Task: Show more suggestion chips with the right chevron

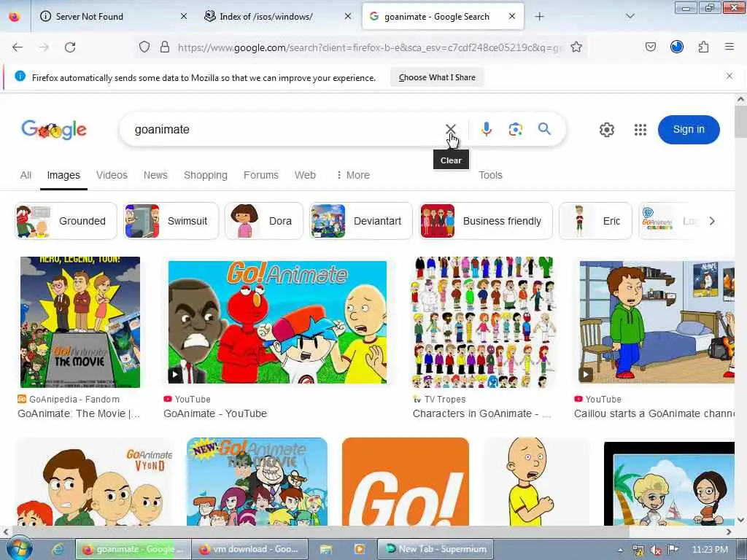Action: click(712, 221)
